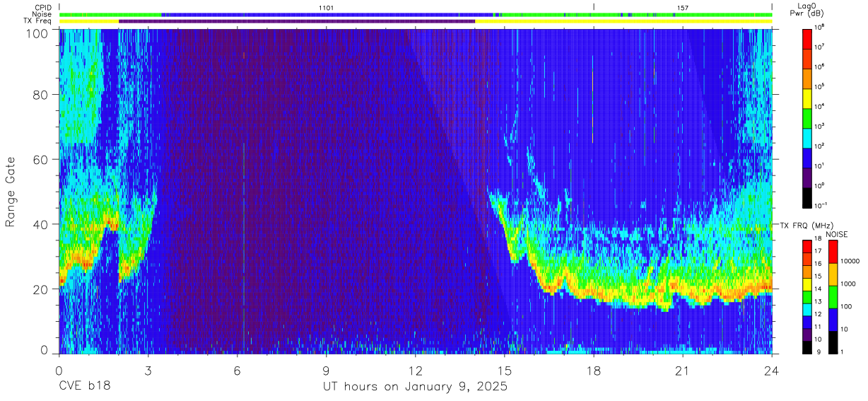Click the 3 hour tick label
The width and height of the screenshot is (868, 401).
tap(148, 370)
